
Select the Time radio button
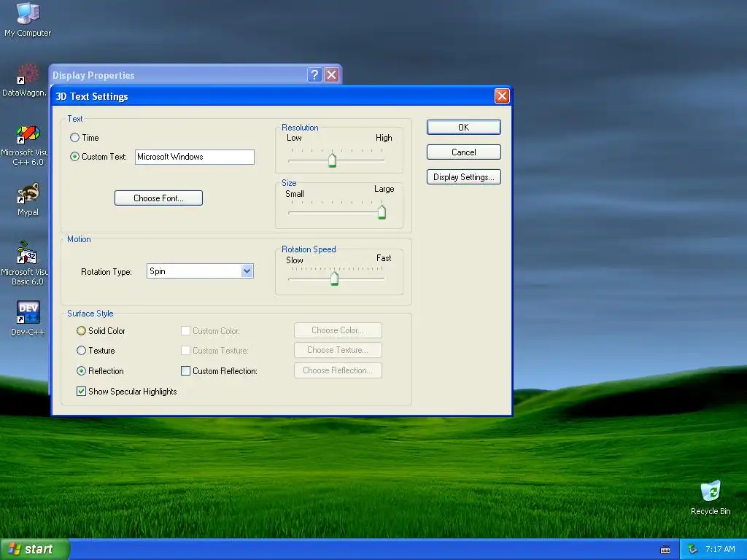coord(75,138)
